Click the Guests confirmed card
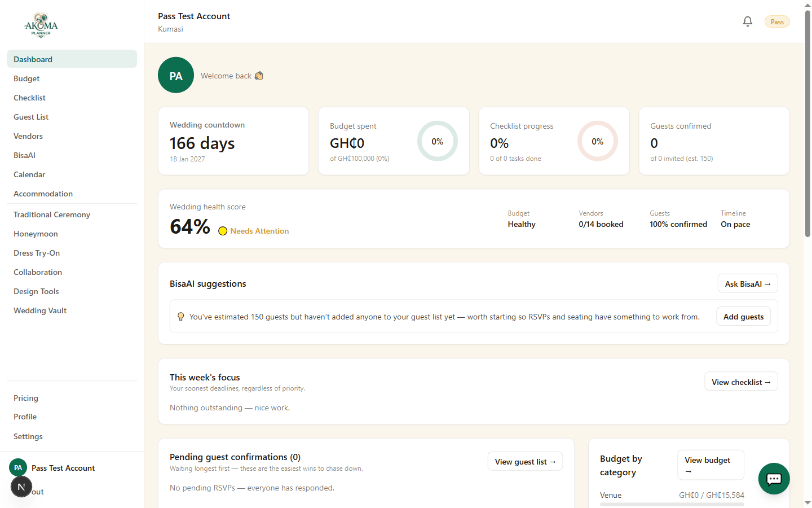 (x=714, y=141)
